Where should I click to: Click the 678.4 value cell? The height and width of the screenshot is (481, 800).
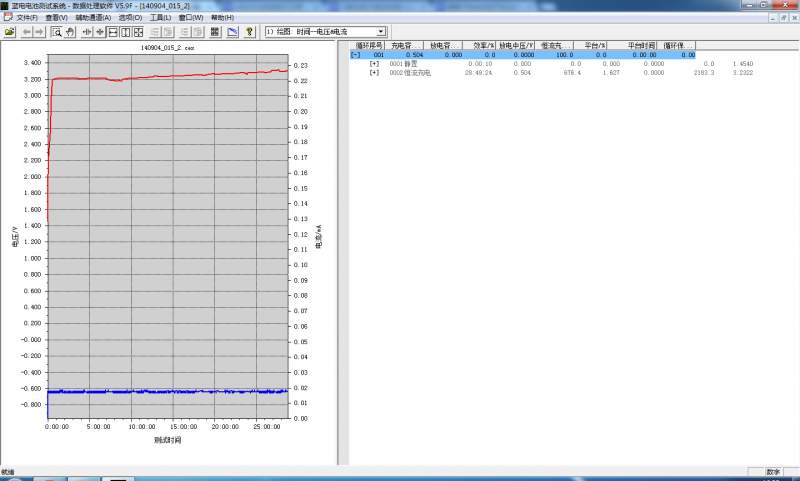tap(572, 72)
